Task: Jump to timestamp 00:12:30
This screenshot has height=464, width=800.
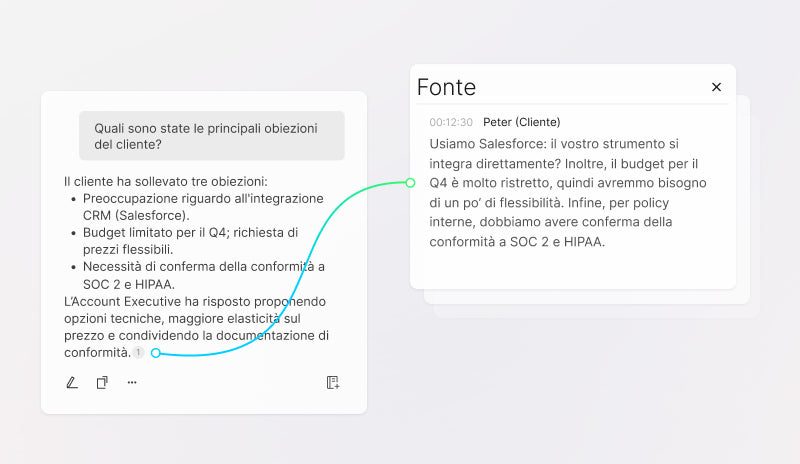Action: 450,122
